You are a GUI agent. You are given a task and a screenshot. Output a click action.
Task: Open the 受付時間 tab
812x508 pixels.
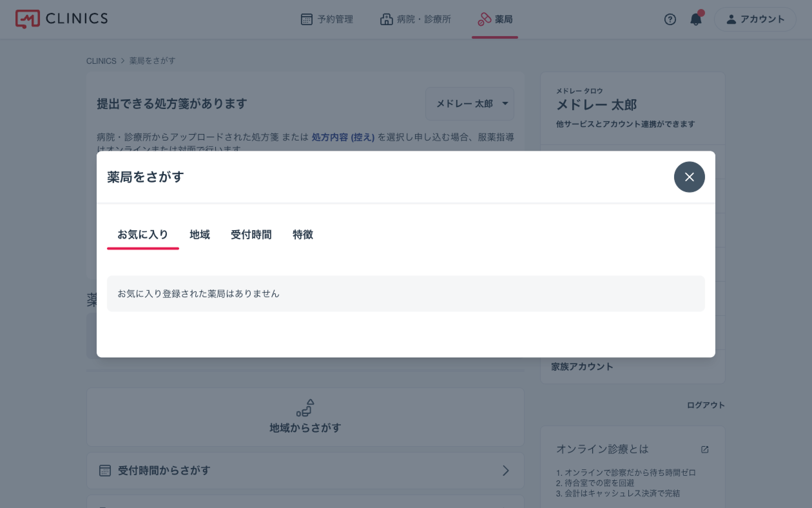coord(251,235)
